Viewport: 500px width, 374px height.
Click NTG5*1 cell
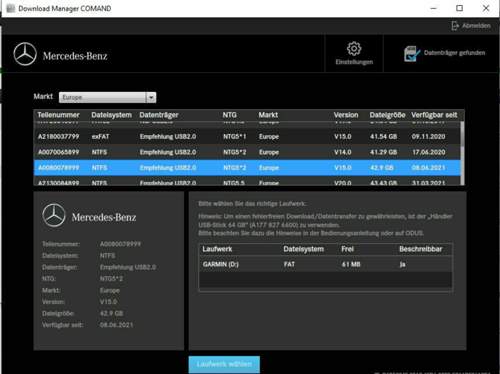pos(235,137)
